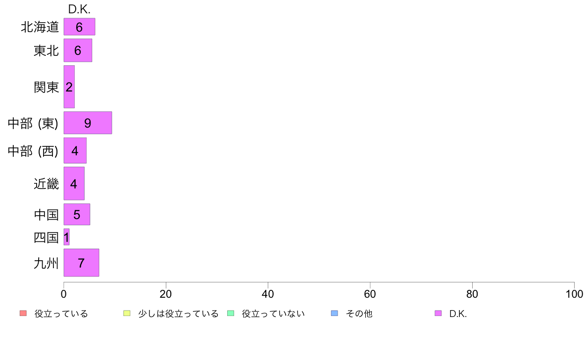Click the 北海道 axis label

pos(40,27)
